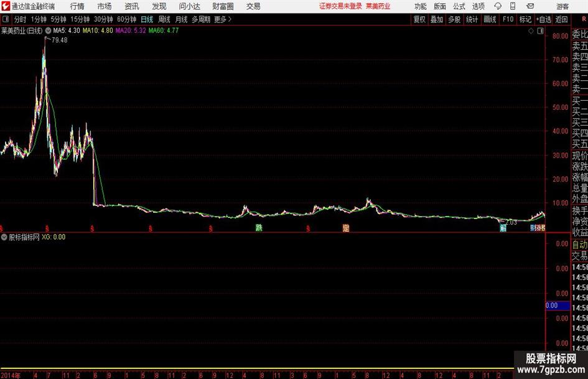This screenshot has width=588, height=379.
Task: Click the orange 定 event marker
Action: 345,227
